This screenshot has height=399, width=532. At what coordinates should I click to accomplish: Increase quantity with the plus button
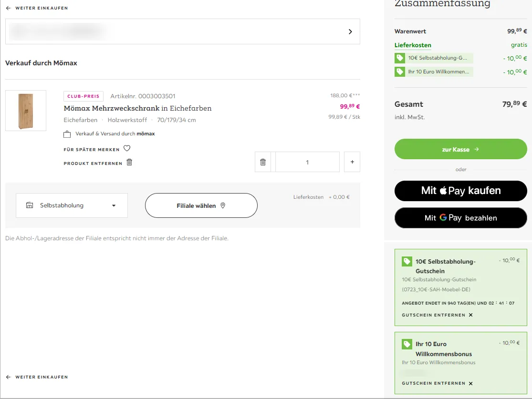(x=352, y=162)
